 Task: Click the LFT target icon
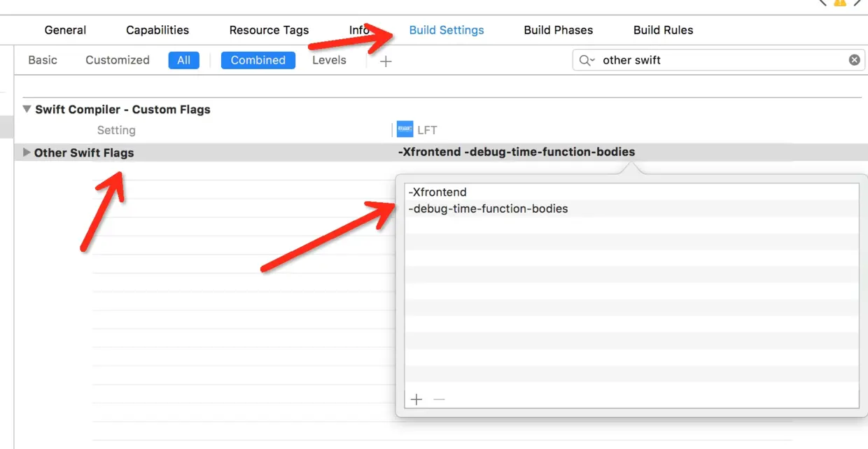click(x=405, y=129)
